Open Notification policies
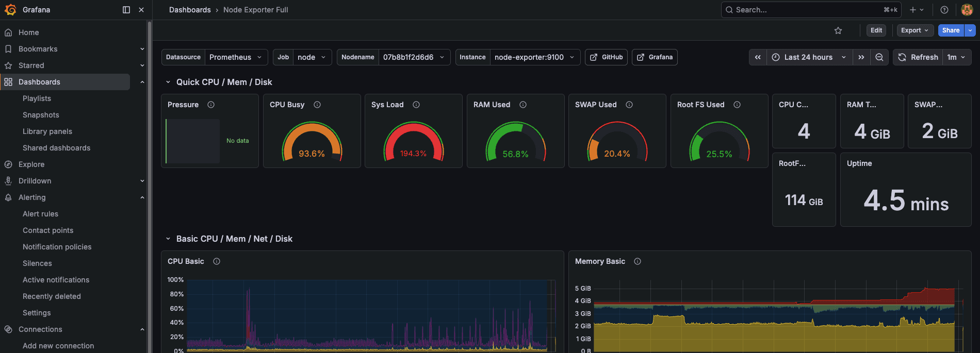The width and height of the screenshot is (980, 353). click(57, 247)
